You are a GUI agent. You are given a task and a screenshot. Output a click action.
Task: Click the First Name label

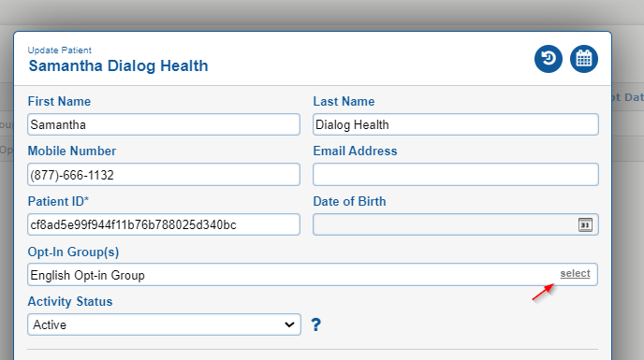59,101
